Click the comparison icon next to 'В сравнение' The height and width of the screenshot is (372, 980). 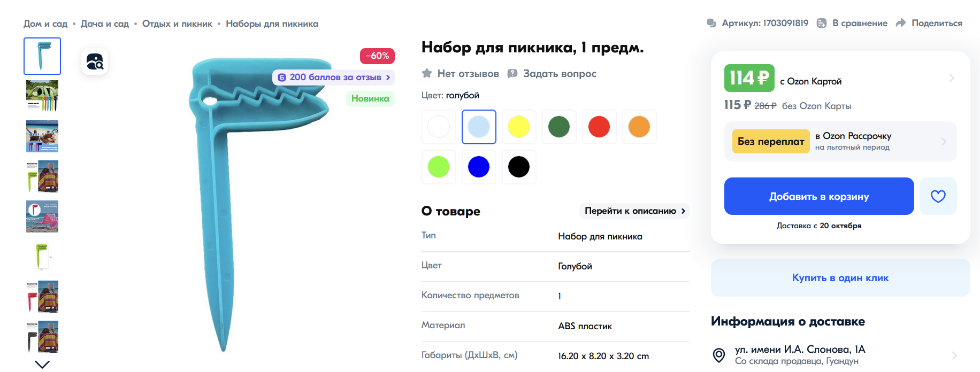click(x=821, y=23)
